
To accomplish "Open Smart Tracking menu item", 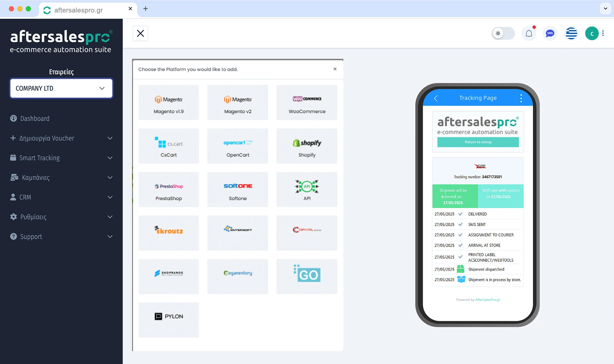I will [x=61, y=158].
